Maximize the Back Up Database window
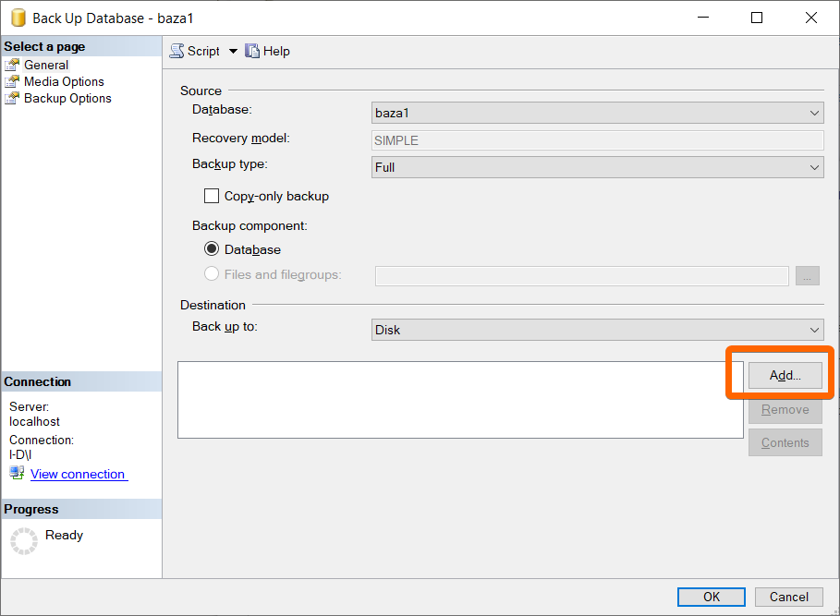This screenshot has width=840, height=616. [x=757, y=18]
